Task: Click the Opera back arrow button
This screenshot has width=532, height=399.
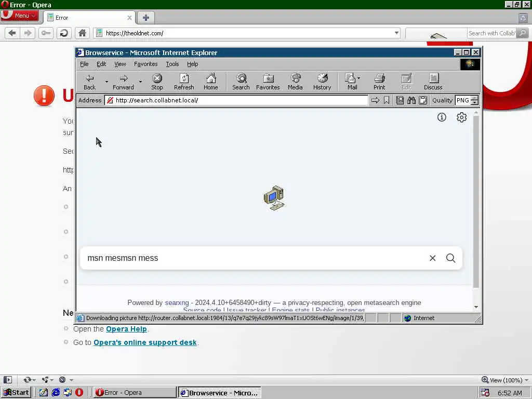Action: (12, 33)
